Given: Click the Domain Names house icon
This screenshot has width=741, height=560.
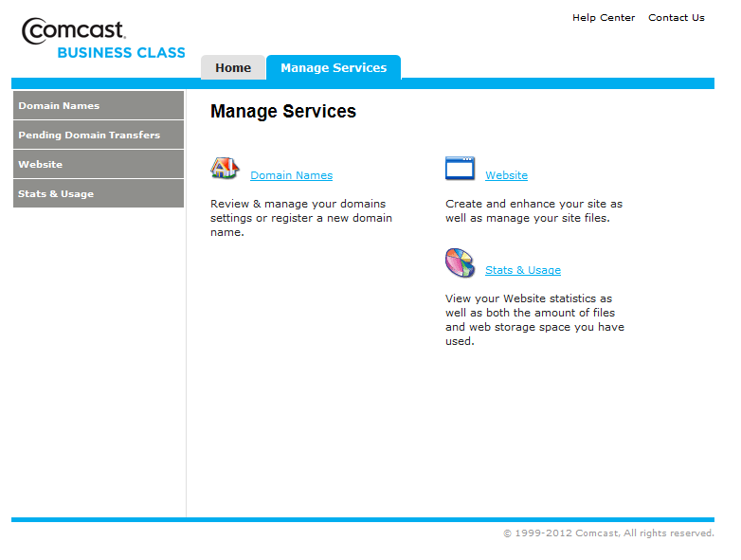Looking at the screenshot, I should coord(225,169).
